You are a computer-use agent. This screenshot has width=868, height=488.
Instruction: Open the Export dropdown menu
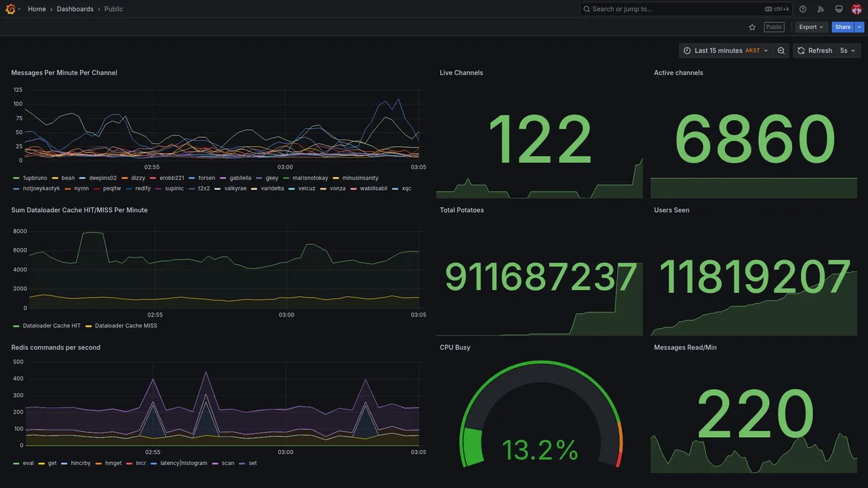[x=811, y=27]
